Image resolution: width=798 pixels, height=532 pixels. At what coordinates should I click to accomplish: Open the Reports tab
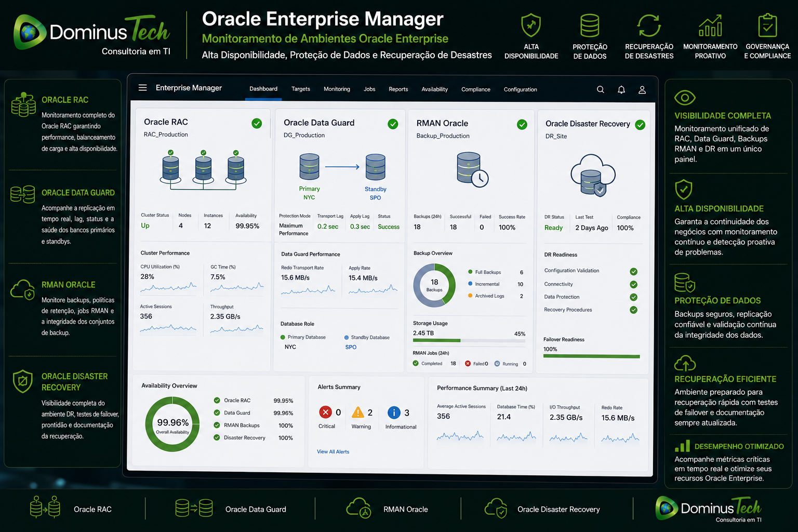pos(398,89)
